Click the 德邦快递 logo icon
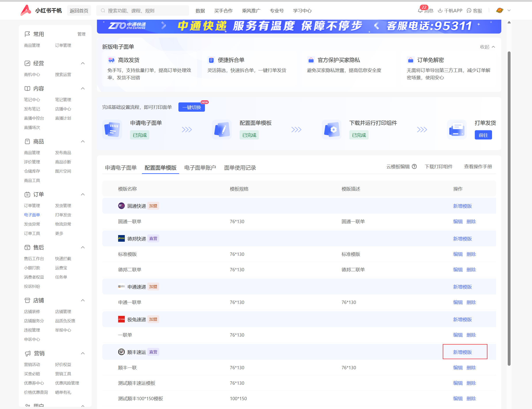This screenshot has width=532, height=409. pyautogui.click(x=121, y=238)
